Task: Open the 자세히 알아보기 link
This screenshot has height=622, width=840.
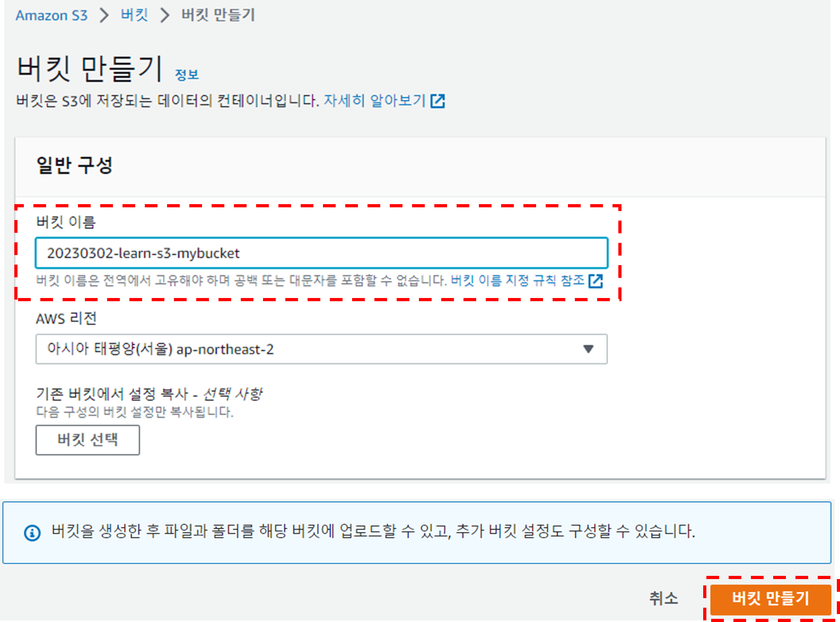Action: [x=375, y=100]
